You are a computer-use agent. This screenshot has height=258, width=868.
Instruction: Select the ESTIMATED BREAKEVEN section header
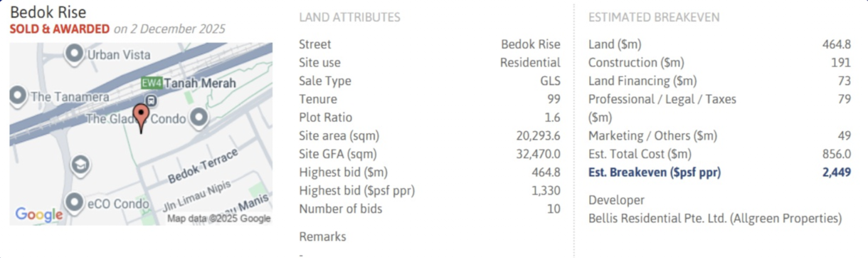[654, 17]
